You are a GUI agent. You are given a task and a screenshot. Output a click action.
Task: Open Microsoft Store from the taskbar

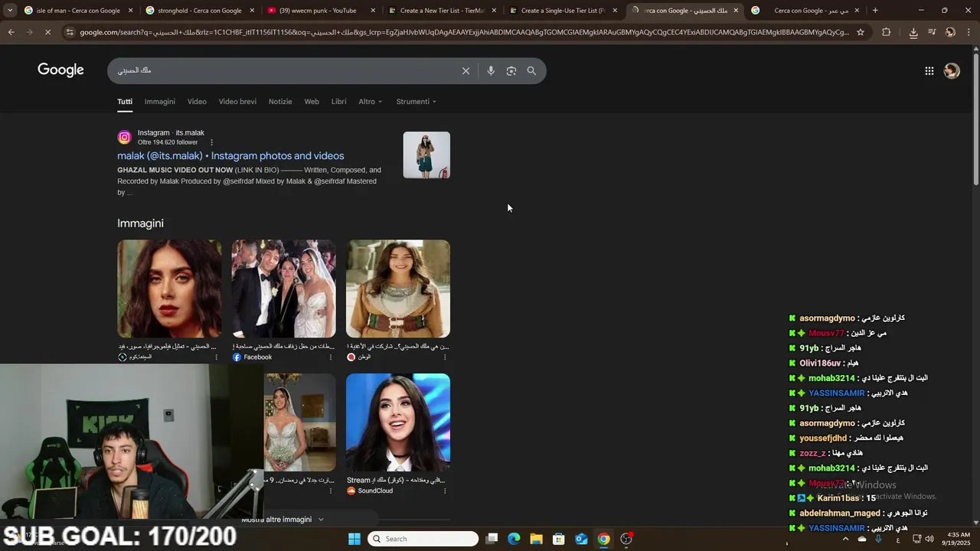click(x=559, y=539)
